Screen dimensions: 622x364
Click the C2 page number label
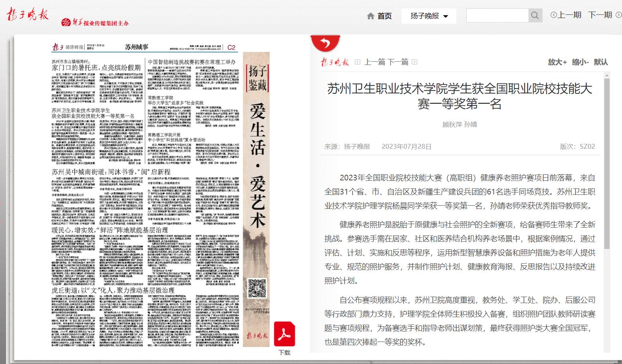pos(231,47)
